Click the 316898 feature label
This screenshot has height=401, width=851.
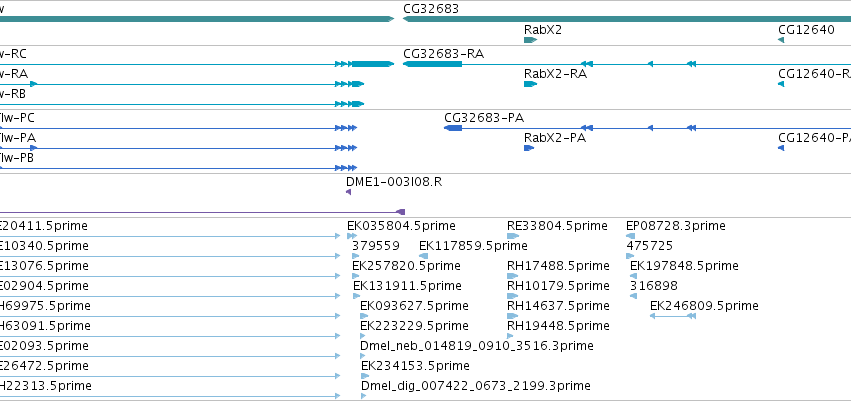[654, 286]
